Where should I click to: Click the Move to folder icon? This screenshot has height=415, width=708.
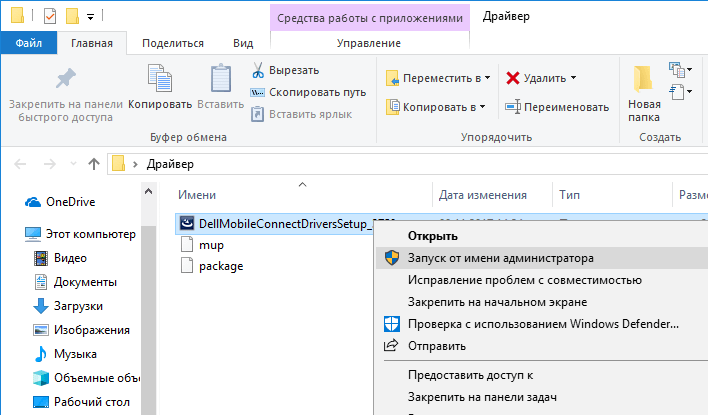point(392,78)
